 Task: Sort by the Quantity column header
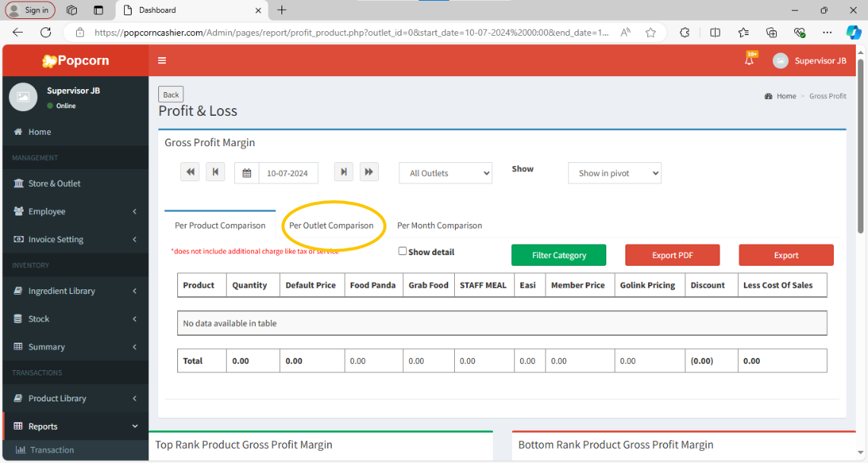coord(253,286)
